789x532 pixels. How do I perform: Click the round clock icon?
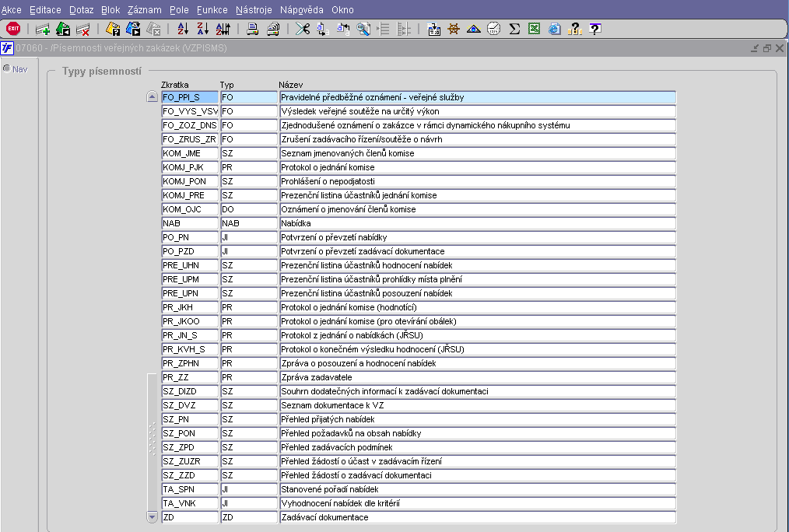point(493,29)
